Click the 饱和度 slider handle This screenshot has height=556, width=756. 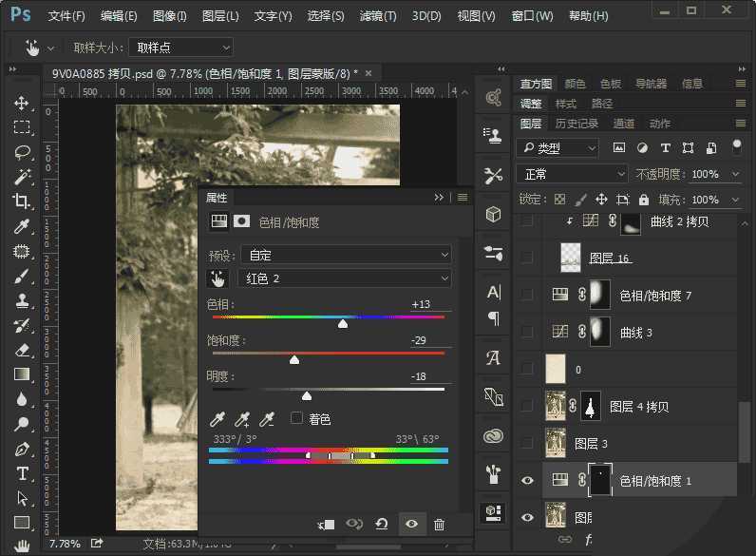(294, 359)
